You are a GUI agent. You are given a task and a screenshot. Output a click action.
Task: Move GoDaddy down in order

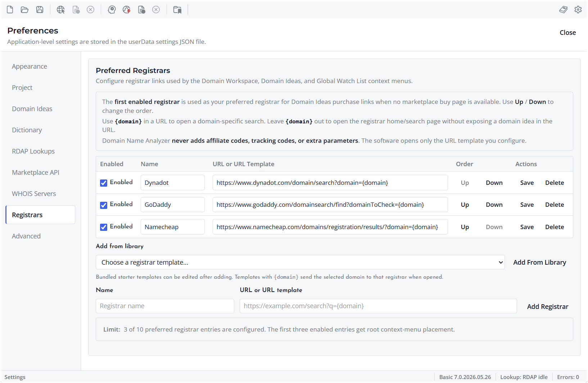tap(494, 205)
